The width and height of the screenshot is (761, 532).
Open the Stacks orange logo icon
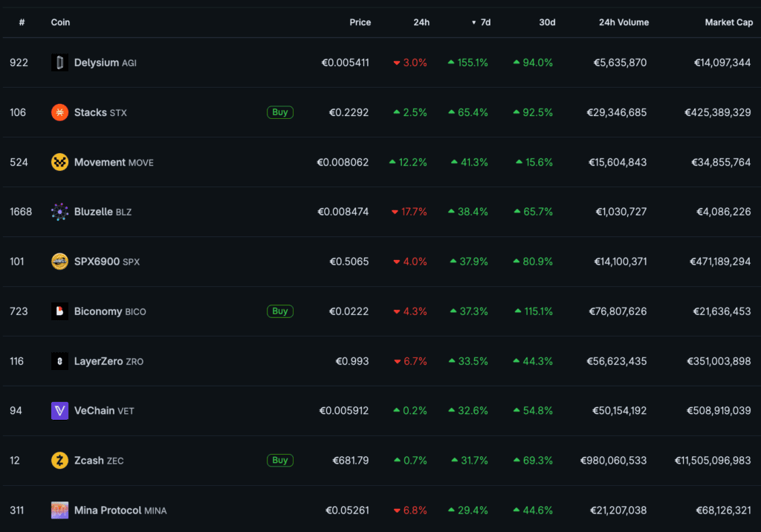pyautogui.click(x=59, y=113)
